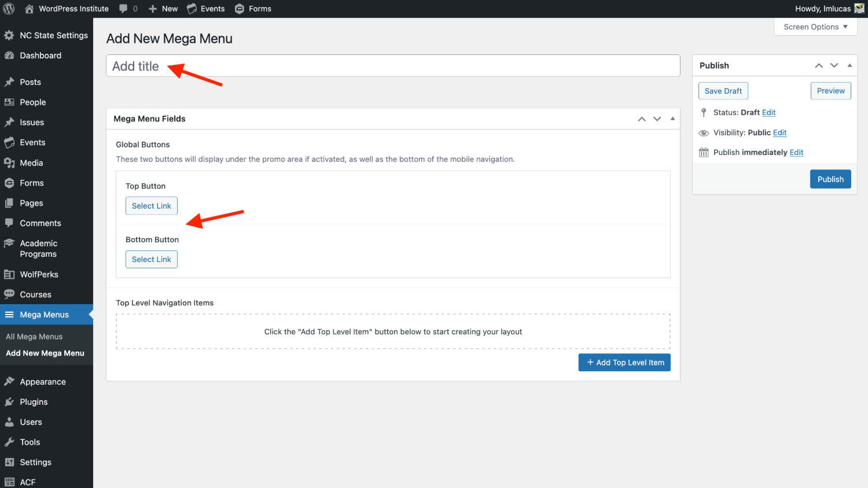868x488 pixels.
Task: Expand the Screen Options dropdown
Action: tap(815, 27)
